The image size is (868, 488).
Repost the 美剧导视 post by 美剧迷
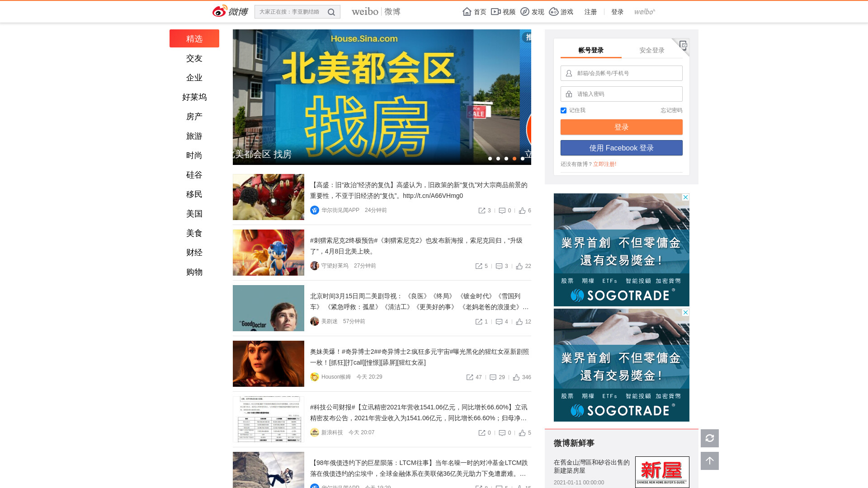(x=479, y=322)
